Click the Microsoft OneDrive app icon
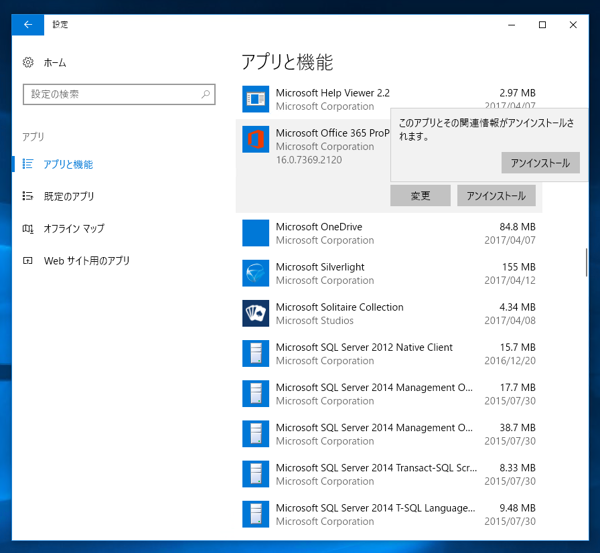Image resolution: width=600 pixels, height=553 pixels. 256,233
